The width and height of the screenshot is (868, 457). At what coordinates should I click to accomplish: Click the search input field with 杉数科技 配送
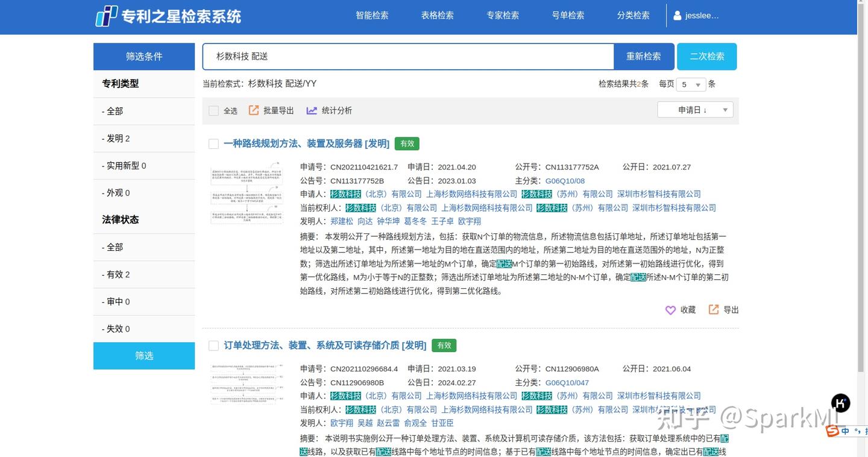408,57
